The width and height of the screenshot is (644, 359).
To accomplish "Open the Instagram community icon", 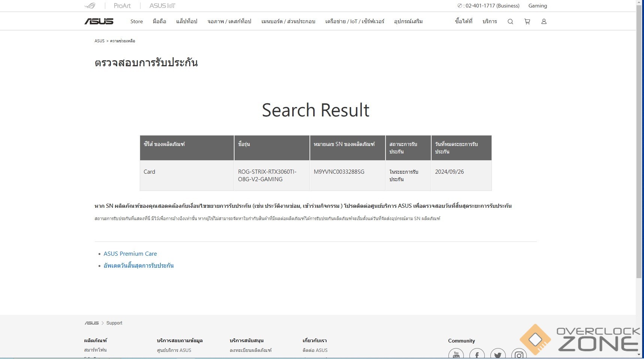I will [x=519, y=354].
